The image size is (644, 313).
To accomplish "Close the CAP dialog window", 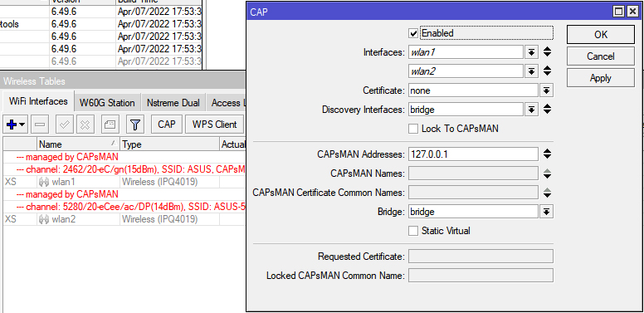I will click(x=632, y=12).
